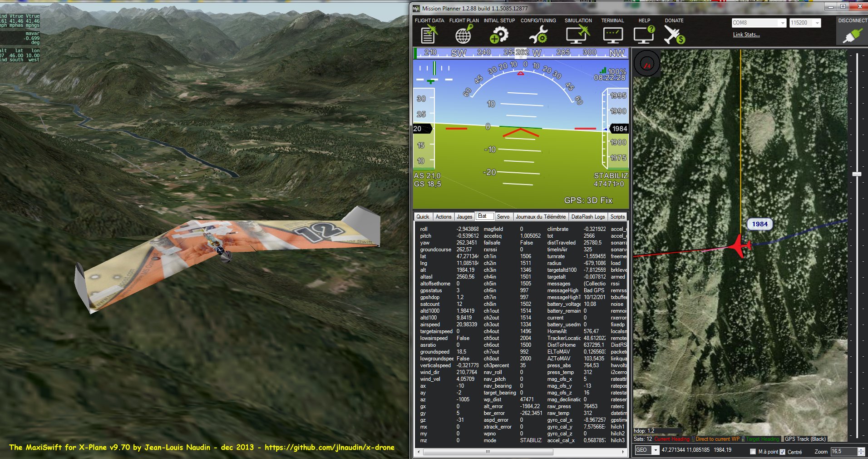This screenshot has width=868, height=459.
Task: Expand the COM8 port dropdown
Action: [783, 23]
